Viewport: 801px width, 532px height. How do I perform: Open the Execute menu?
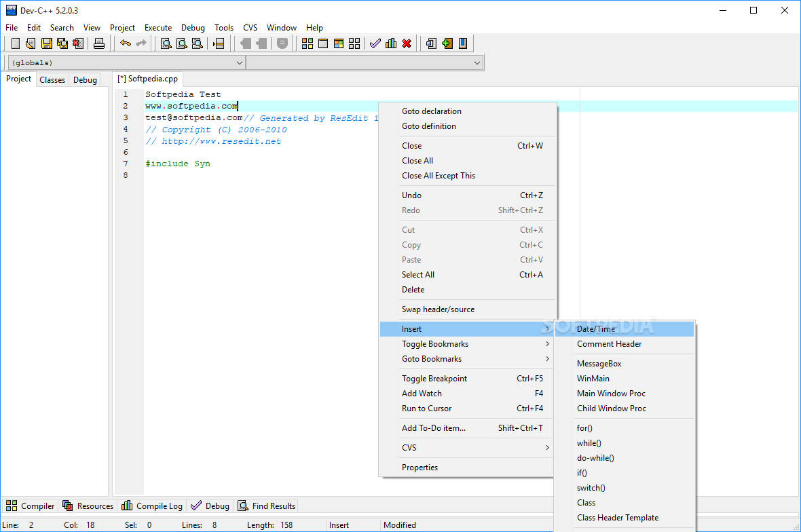158,28
